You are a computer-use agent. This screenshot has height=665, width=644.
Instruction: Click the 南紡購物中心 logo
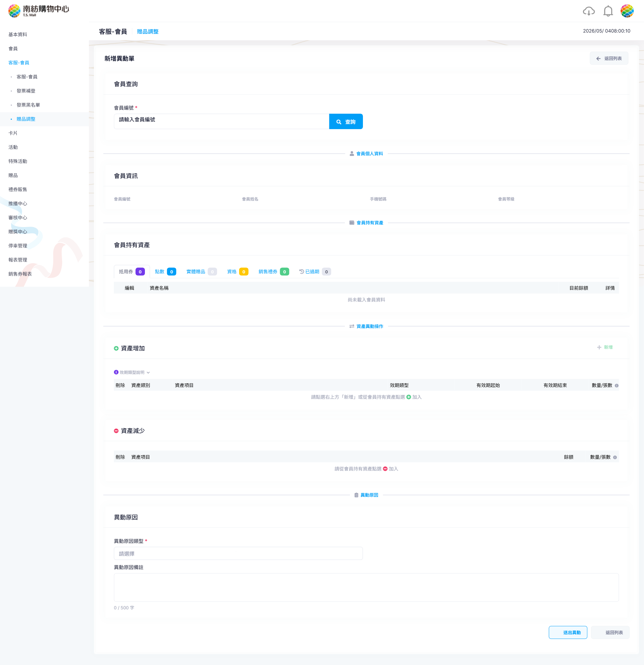point(39,10)
